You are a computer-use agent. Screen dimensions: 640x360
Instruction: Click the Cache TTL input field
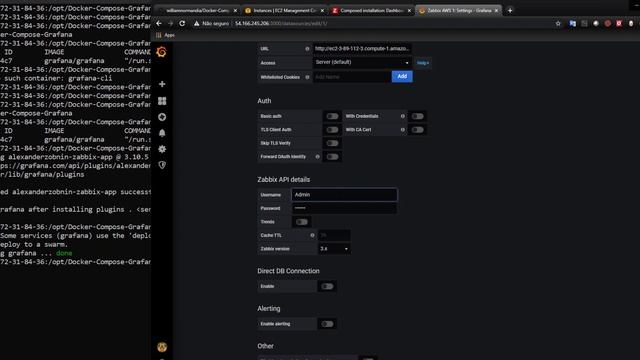tap(334, 235)
